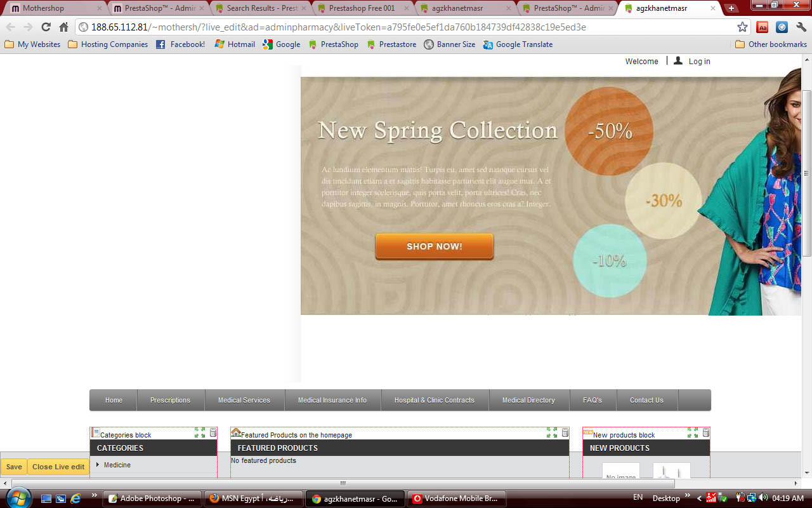The image size is (812, 508).
Task: Open Other bookmarks folder
Action: coord(771,44)
